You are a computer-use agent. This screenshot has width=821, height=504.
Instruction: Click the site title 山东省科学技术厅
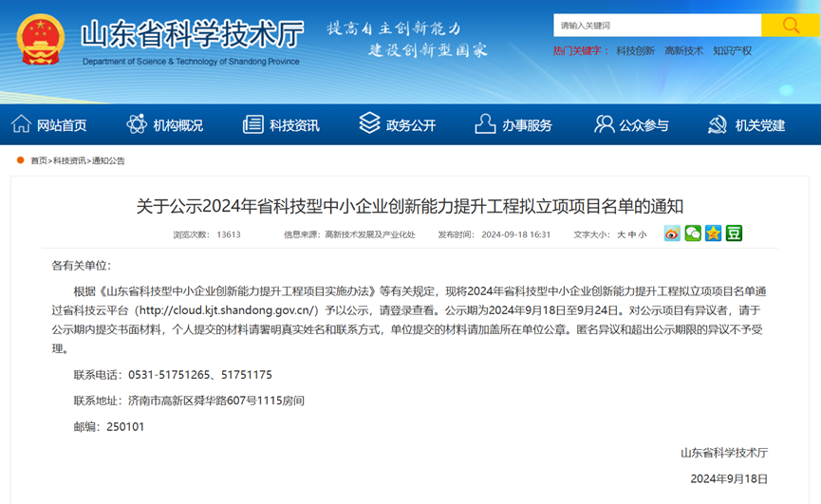point(193,34)
